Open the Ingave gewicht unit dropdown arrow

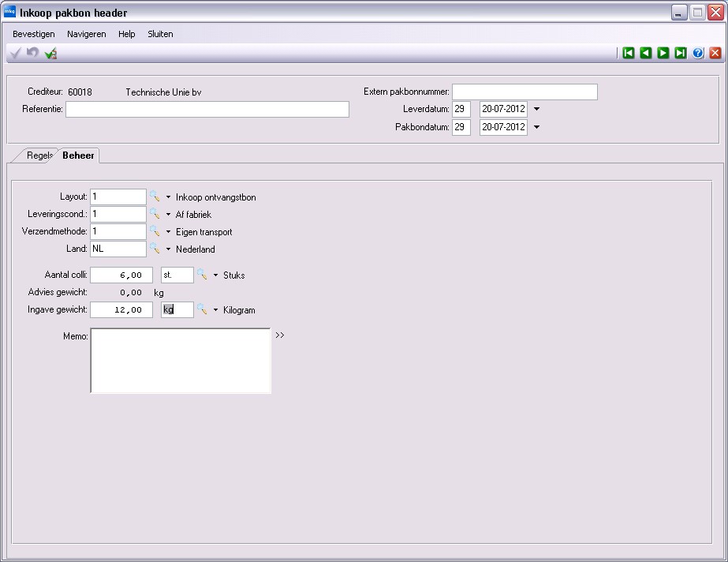[215, 310]
